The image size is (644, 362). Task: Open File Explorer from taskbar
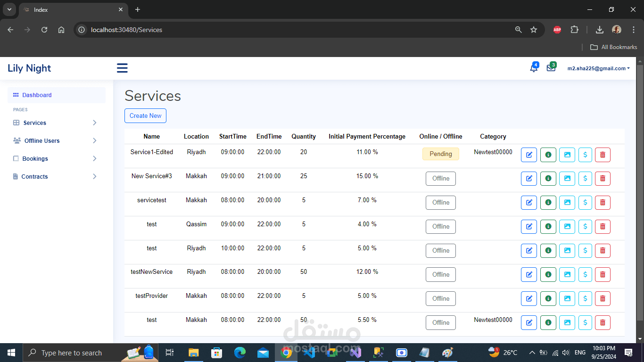(x=193, y=353)
